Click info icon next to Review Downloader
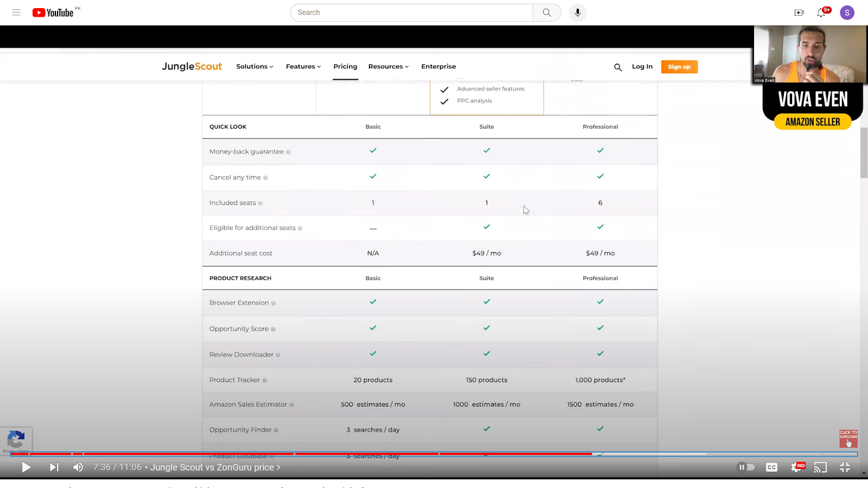The width and height of the screenshot is (868, 488). 278,355
